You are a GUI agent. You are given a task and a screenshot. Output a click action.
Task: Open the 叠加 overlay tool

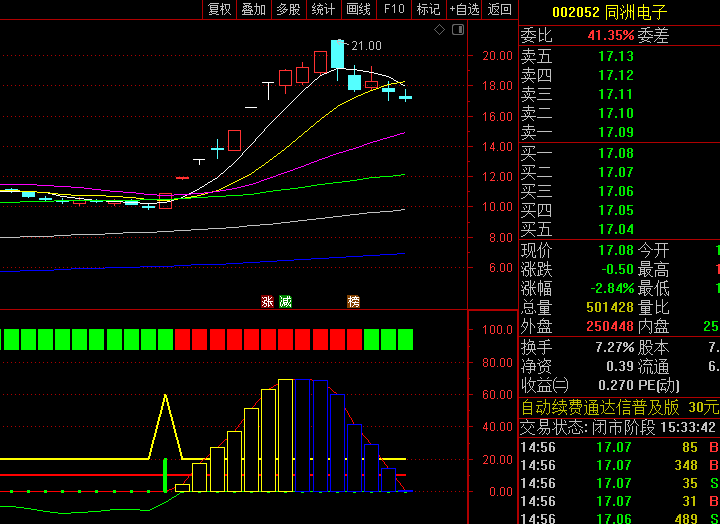pos(254,10)
